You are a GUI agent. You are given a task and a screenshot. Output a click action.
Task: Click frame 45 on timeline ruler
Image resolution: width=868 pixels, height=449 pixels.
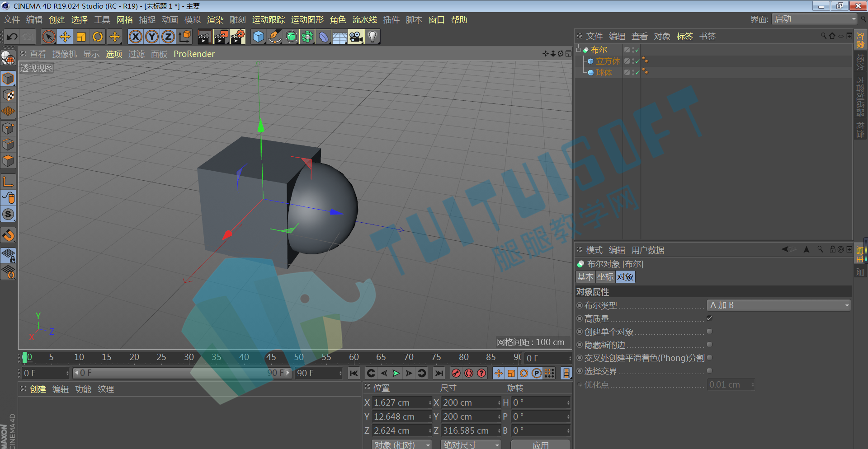(x=271, y=357)
